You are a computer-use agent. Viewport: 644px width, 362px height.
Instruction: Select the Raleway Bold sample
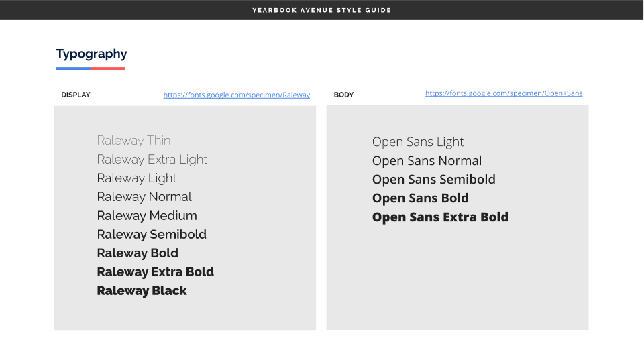pos(138,253)
